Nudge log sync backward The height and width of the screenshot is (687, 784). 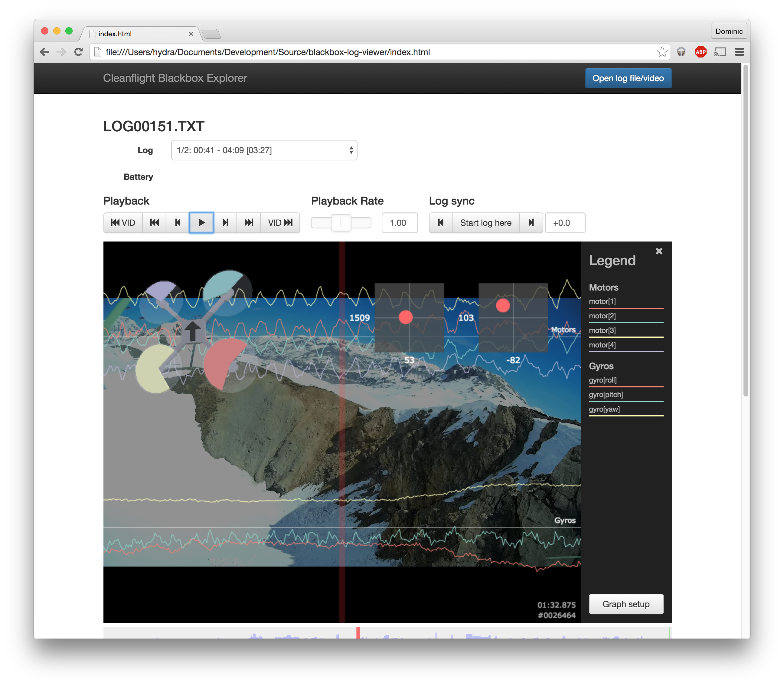coord(441,223)
